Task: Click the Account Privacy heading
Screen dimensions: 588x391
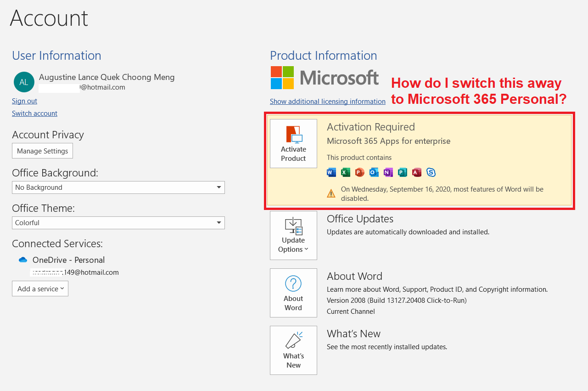Action: [48, 135]
